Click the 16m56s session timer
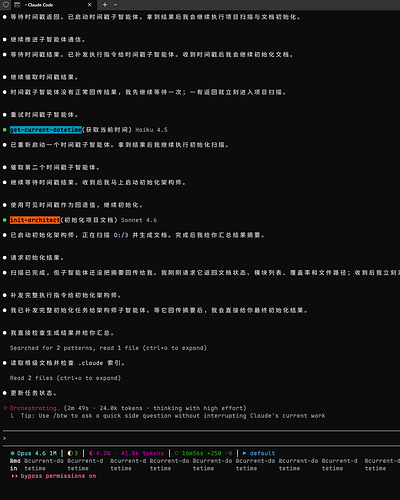This screenshot has height=500, width=400. pyautogui.click(x=193, y=453)
